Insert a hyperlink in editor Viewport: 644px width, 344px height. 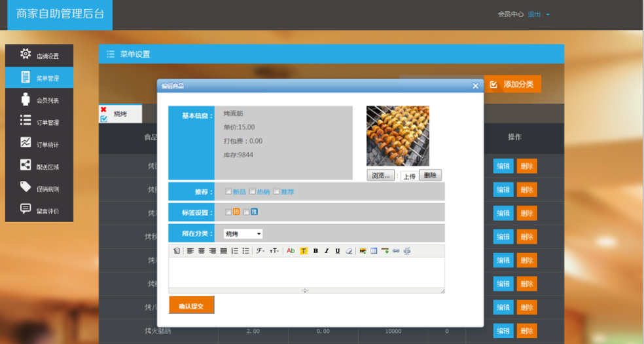pos(396,251)
